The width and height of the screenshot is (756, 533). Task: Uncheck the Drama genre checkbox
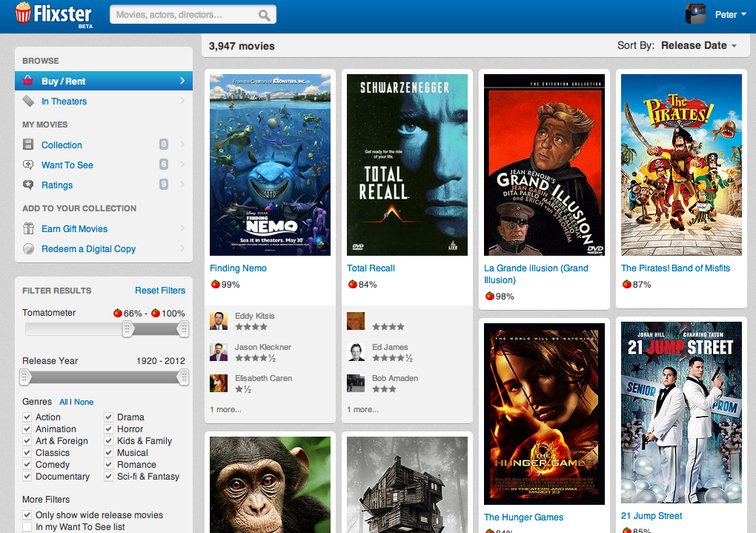click(108, 417)
